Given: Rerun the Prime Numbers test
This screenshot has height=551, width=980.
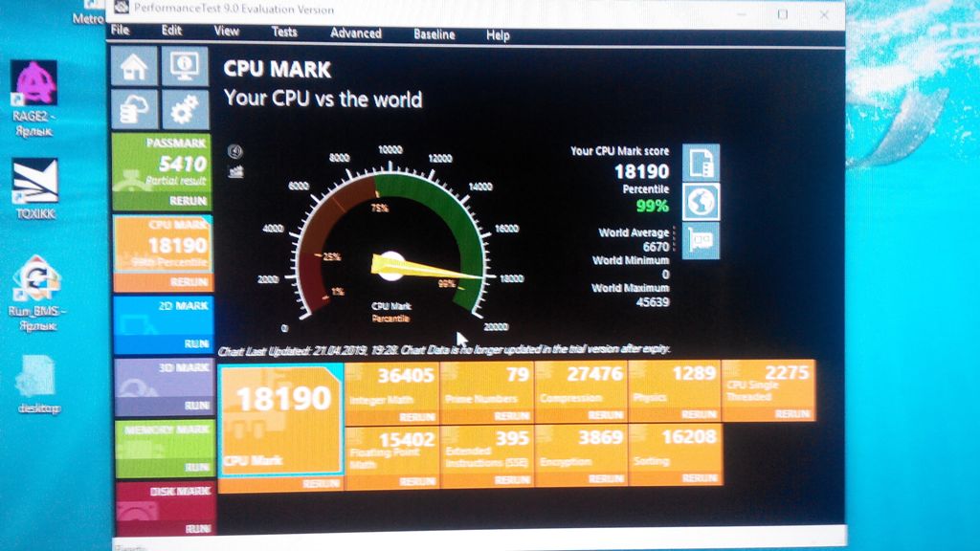Looking at the screenshot, I should (x=511, y=416).
